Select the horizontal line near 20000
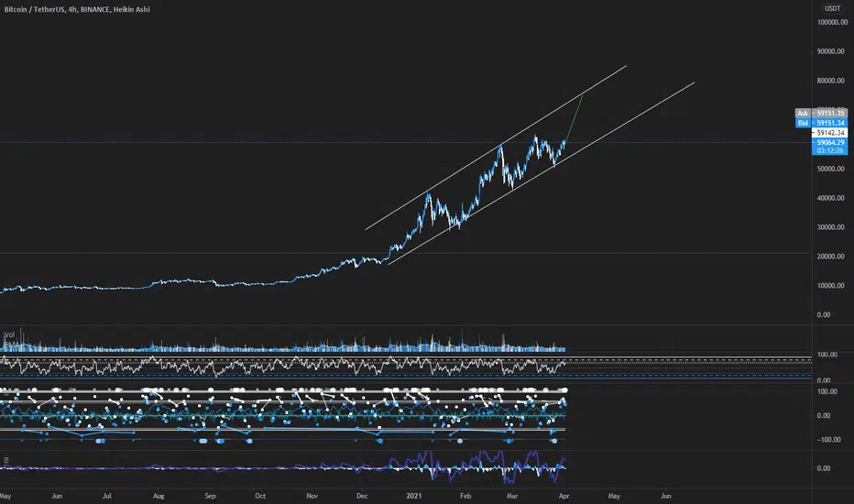The image size is (854, 504). point(406,253)
